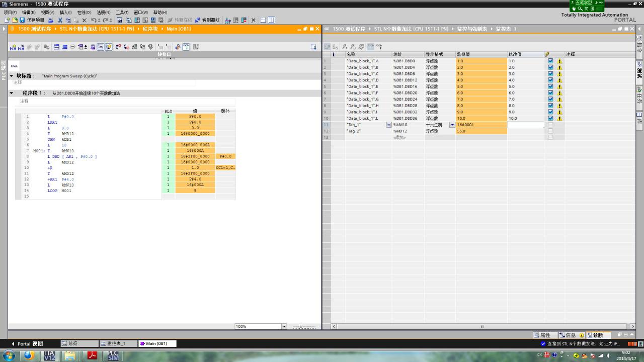The image size is (644, 362).
Task: Click the Main (OB1) bottom tab
Action: pos(157,343)
